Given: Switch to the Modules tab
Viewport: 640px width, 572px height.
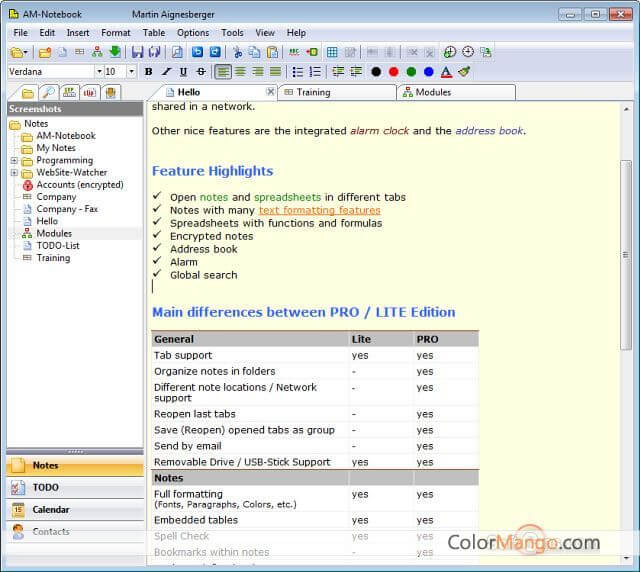Looking at the screenshot, I should [x=456, y=92].
